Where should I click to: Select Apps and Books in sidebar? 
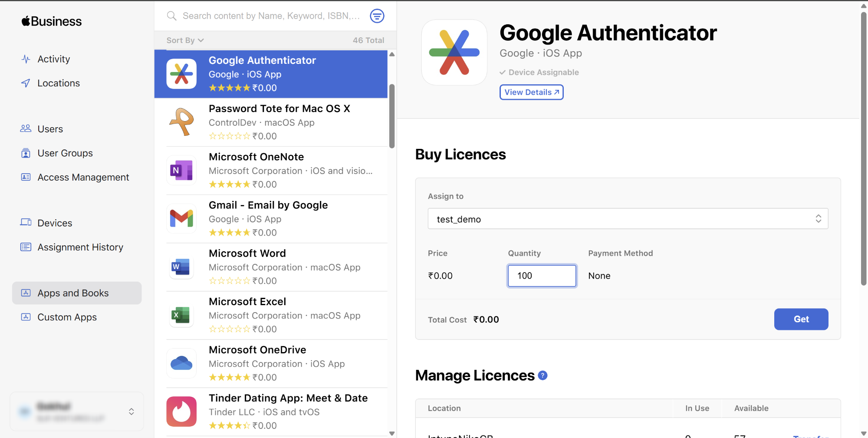point(77,293)
